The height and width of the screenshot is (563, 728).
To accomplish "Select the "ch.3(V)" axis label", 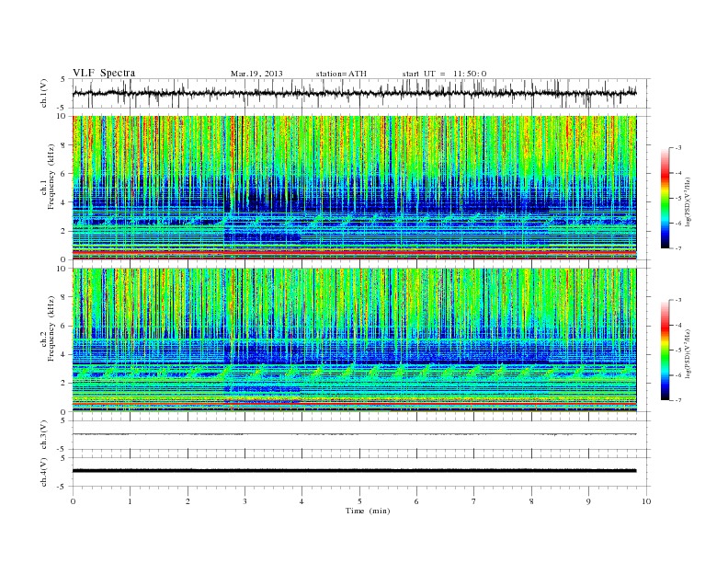I will 43,435.
